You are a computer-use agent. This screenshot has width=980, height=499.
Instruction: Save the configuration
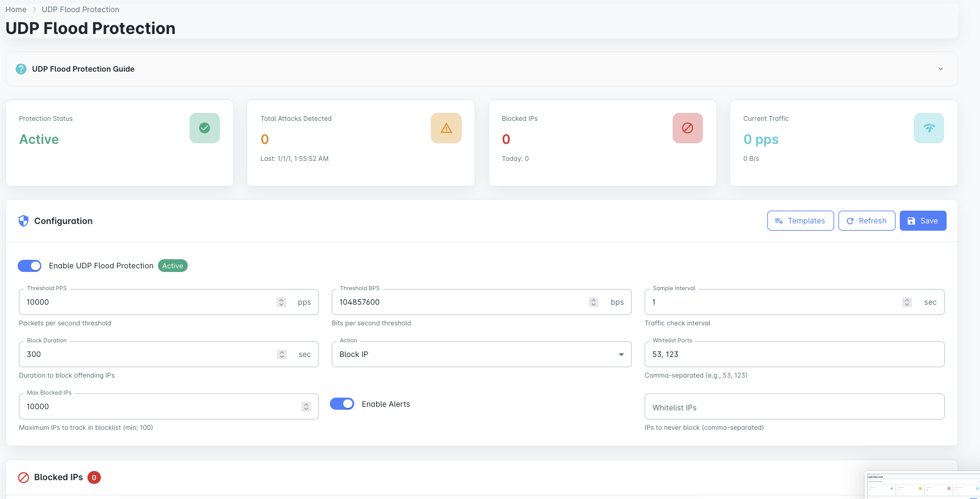pos(922,221)
